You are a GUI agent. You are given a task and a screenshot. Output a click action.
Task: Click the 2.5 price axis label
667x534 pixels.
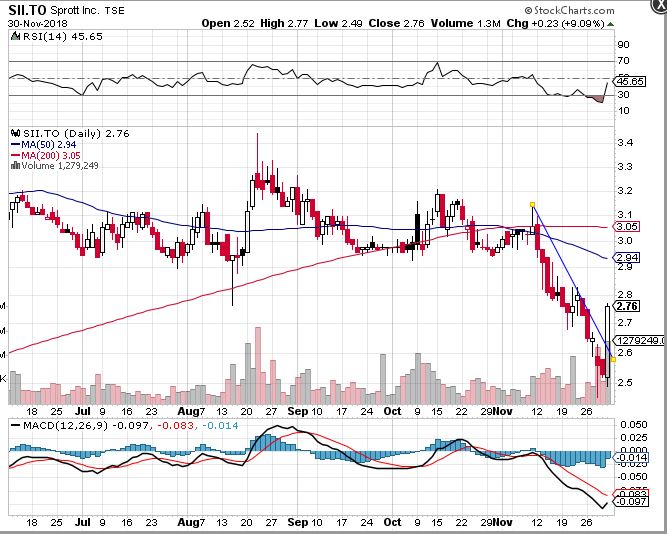625,382
